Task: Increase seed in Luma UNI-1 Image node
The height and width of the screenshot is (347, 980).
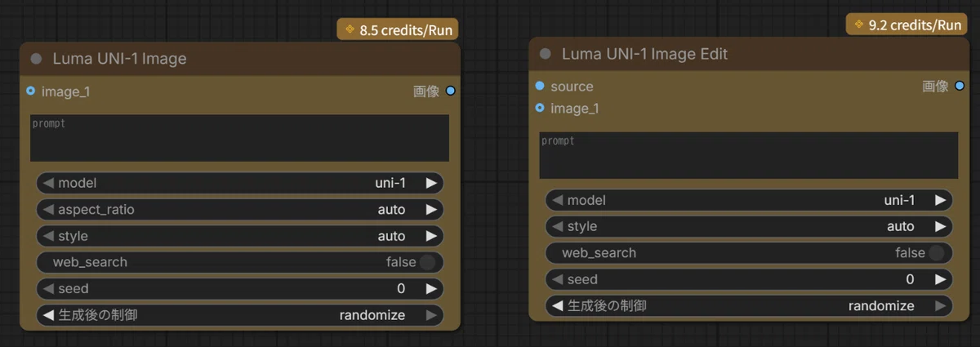Action: 431,288
